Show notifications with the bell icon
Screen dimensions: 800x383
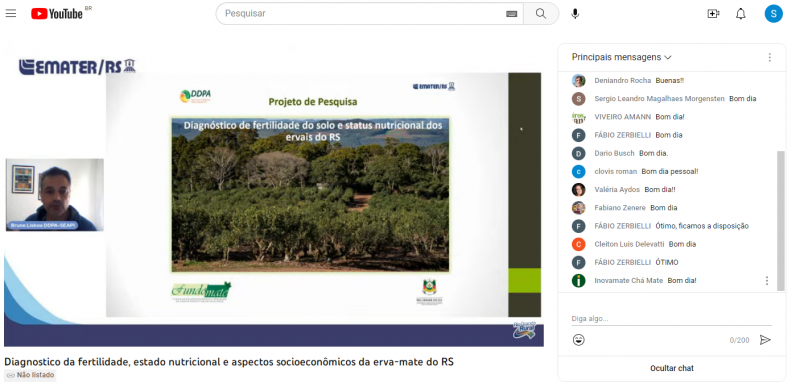point(741,14)
